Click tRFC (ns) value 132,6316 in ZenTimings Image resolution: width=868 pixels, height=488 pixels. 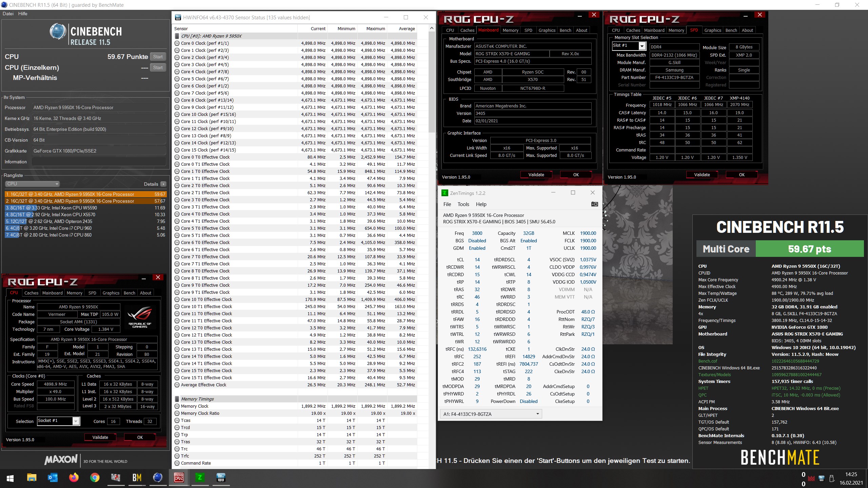pyautogui.click(x=477, y=349)
